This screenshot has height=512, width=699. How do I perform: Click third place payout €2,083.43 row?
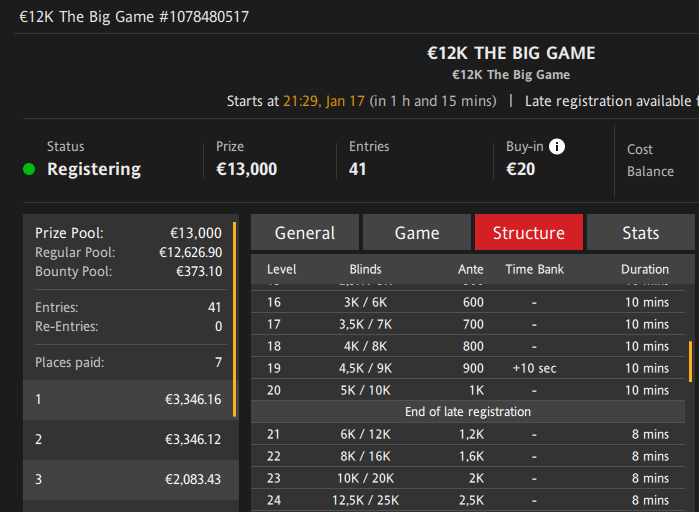pyautogui.click(x=128, y=479)
